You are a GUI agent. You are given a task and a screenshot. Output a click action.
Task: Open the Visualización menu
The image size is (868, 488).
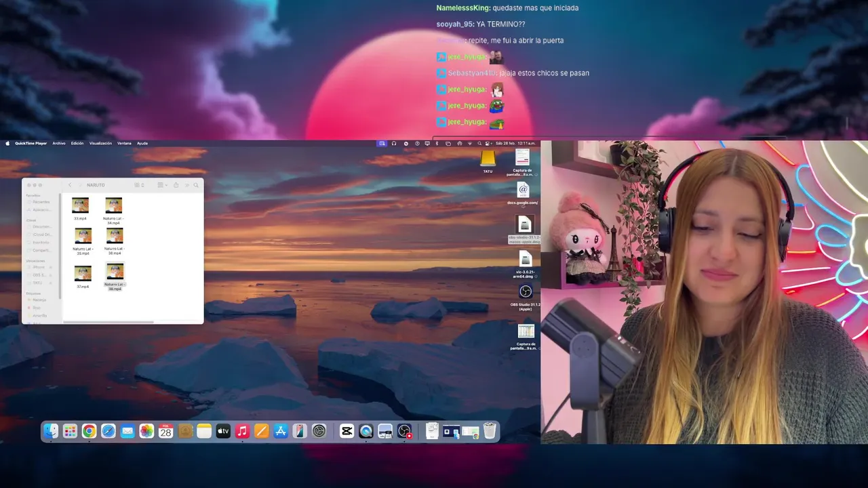100,143
